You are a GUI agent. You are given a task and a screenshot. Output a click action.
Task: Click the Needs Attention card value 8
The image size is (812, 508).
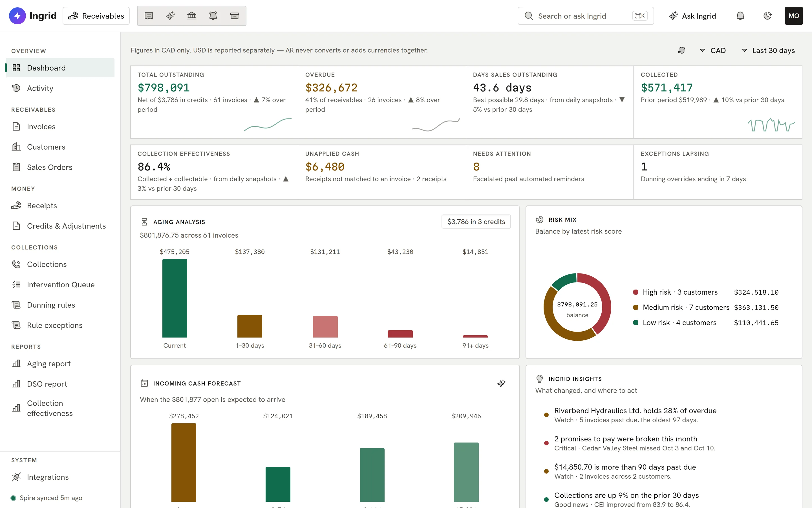476,167
